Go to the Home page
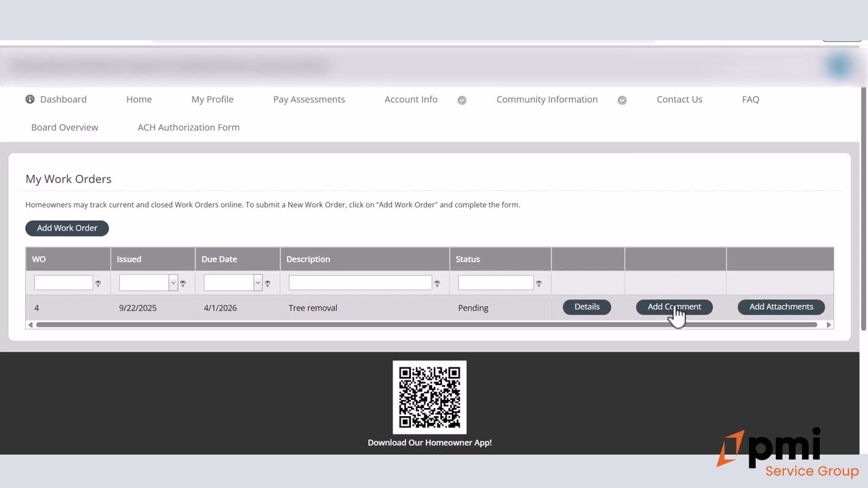This screenshot has width=868, height=488. click(x=139, y=99)
